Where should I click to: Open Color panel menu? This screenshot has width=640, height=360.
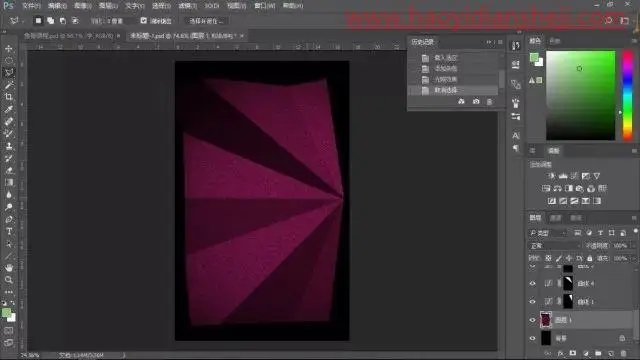tap(634, 41)
